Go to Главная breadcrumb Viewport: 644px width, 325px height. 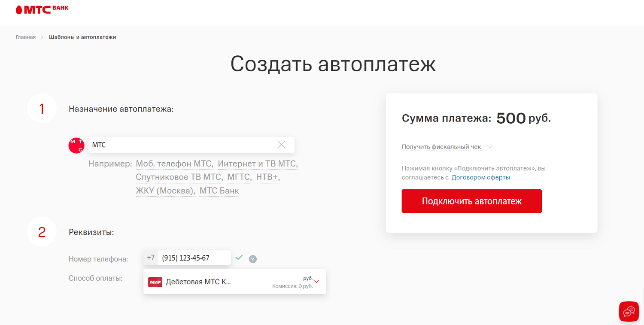tap(26, 37)
